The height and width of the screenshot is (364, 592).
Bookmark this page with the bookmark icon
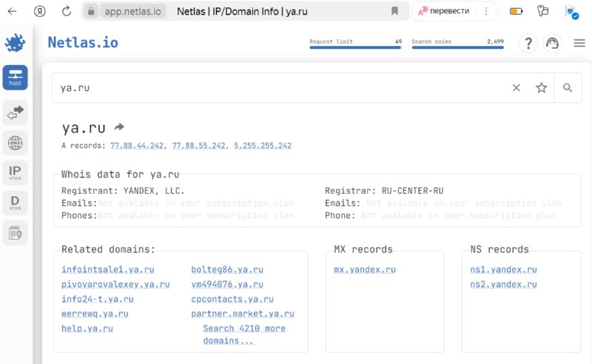pos(394,11)
